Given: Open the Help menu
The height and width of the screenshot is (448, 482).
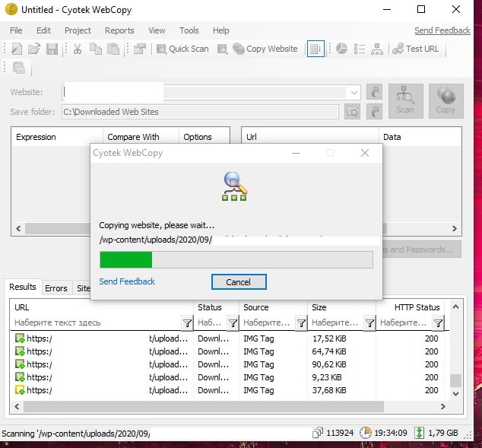Looking at the screenshot, I should click(x=220, y=30).
